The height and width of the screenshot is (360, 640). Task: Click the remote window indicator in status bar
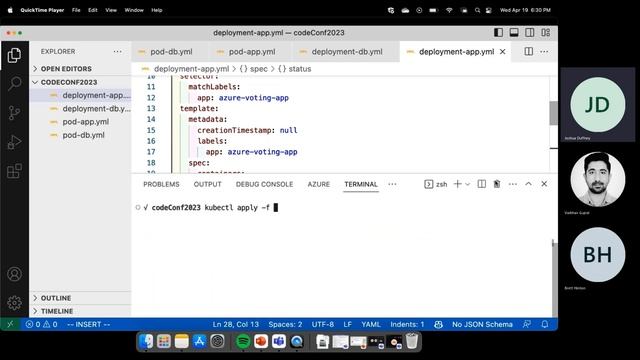[x=10, y=324]
